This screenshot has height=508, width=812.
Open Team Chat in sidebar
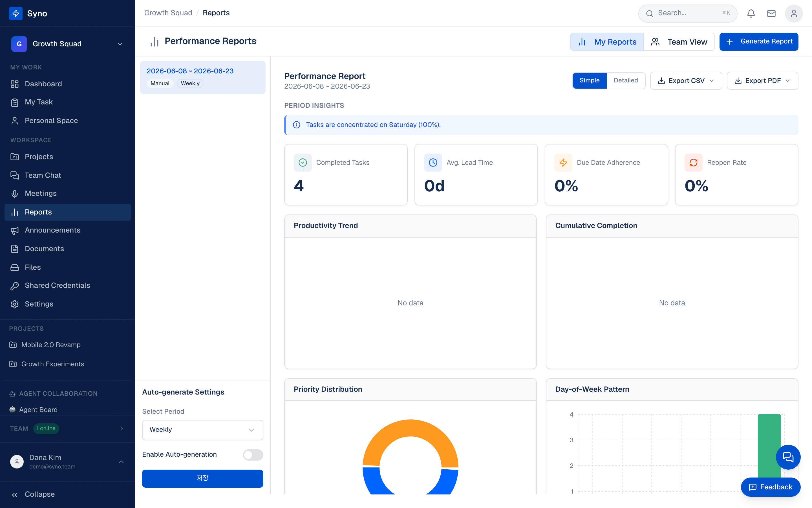click(x=67, y=175)
